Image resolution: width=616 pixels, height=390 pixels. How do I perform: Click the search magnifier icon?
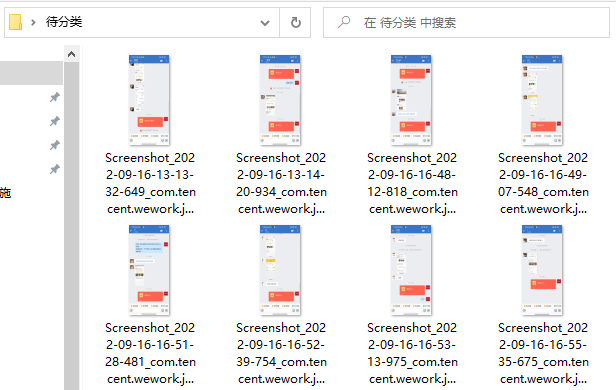pos(344,22)
